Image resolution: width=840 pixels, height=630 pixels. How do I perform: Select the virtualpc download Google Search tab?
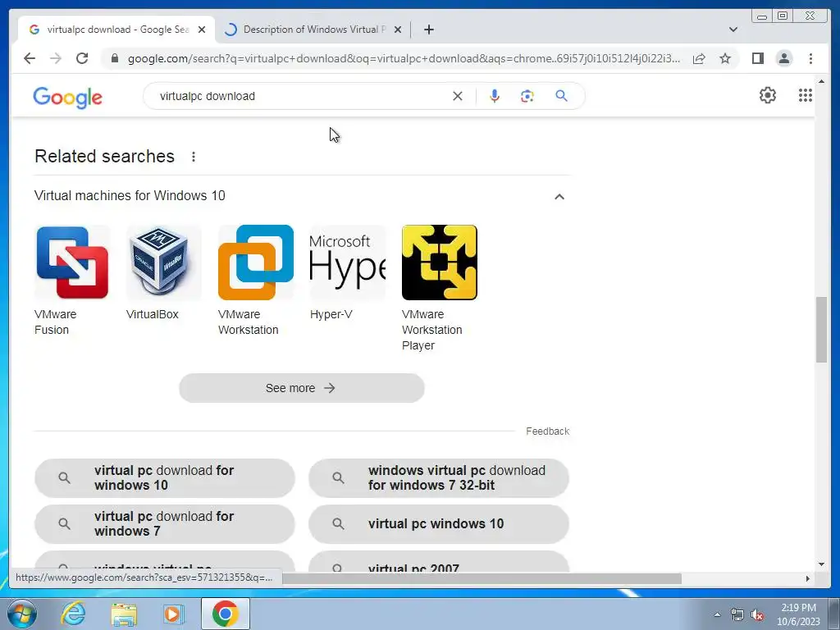pyautogui.click(x=116, y=30)
